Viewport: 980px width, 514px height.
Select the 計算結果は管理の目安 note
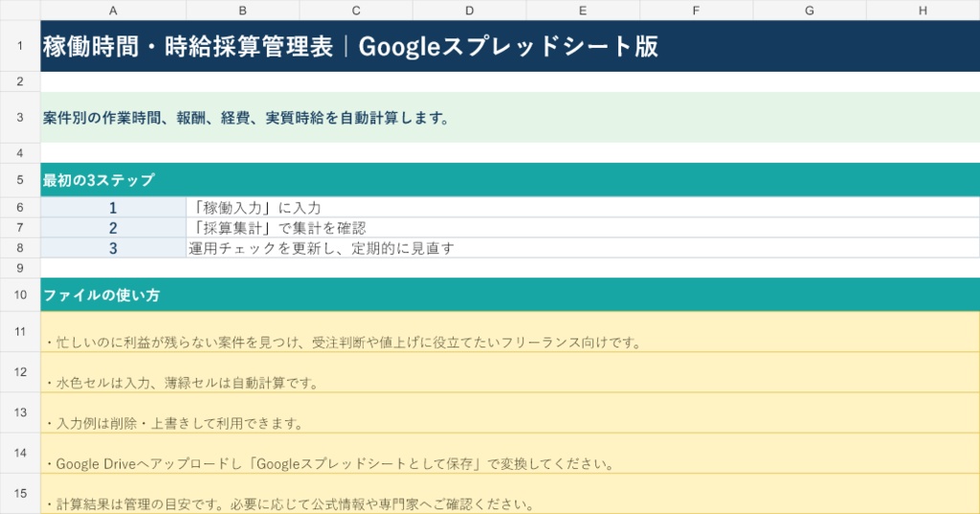coord(510,493)
